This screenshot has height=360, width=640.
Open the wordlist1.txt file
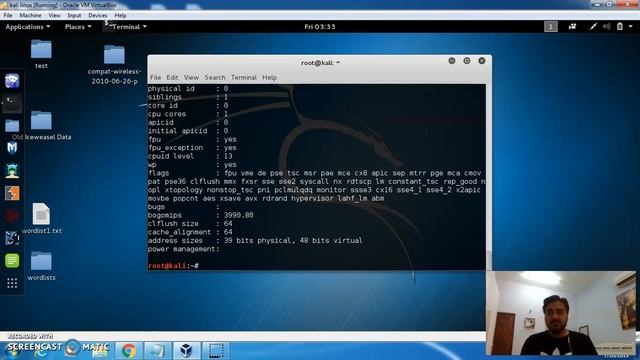(x=41, y=218)
